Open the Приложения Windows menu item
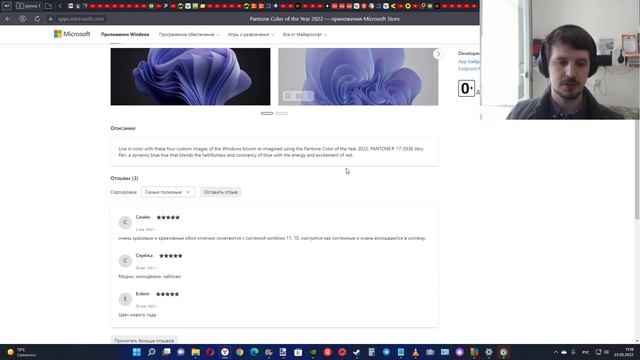Image resolution: width=640 pixels, height=360 pixels. 125,35
